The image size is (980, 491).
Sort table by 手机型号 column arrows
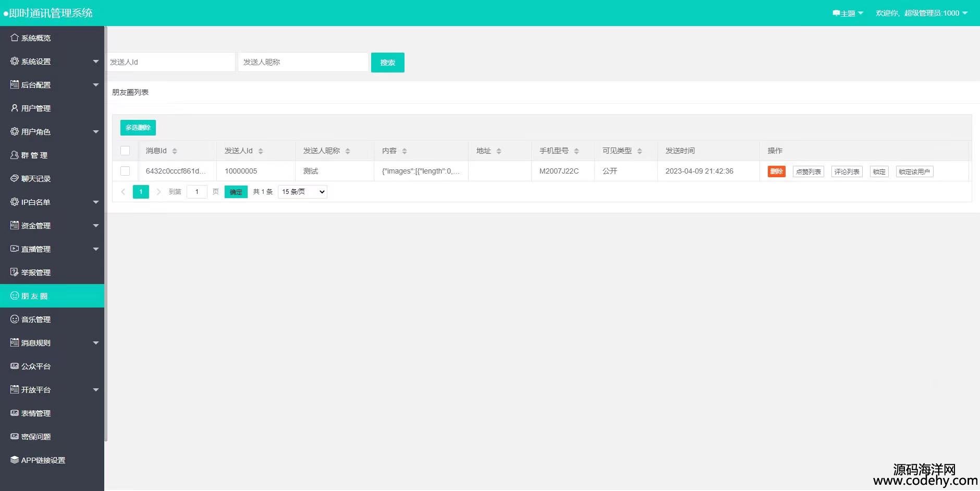tap(577, 151)
